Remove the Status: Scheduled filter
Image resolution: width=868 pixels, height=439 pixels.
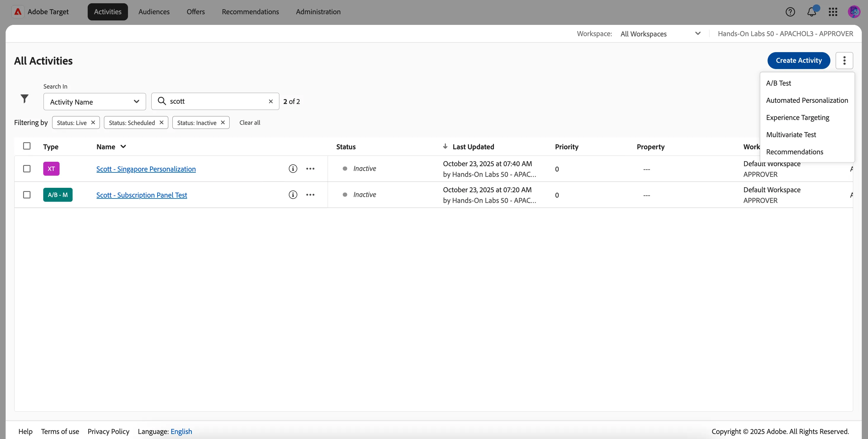click(x=161, y=122)
